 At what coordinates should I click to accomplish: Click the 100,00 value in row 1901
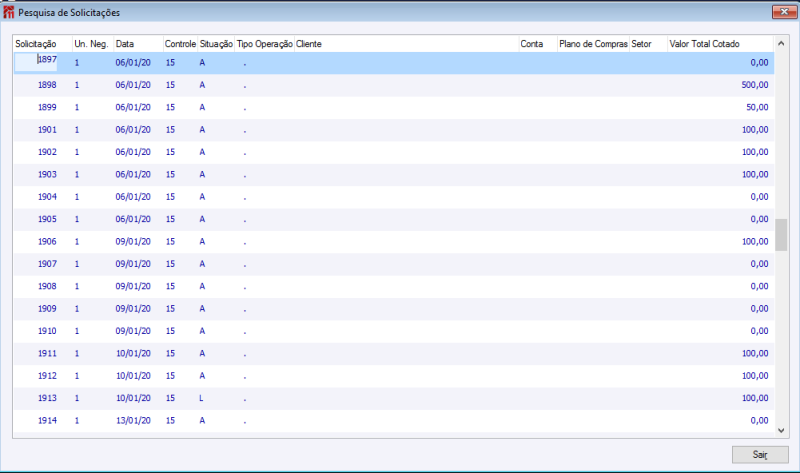tap(755, 130)
